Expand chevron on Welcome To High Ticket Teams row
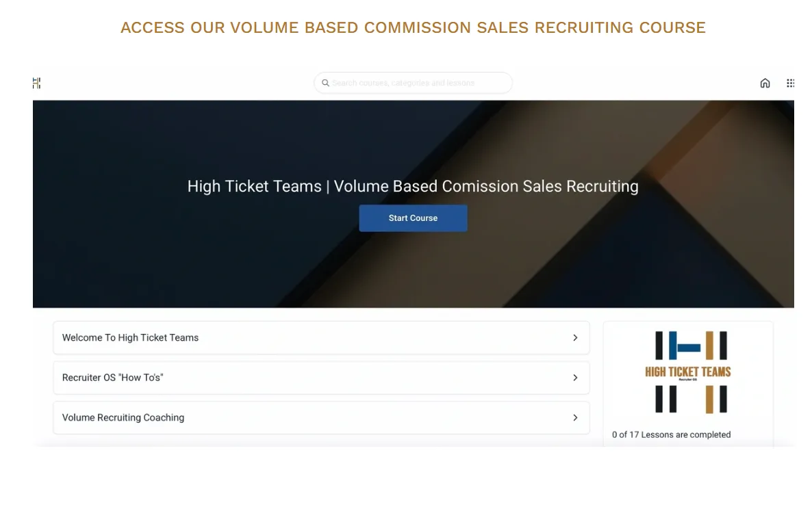This screenshot has height=507, width=812. tap(575, 337)
